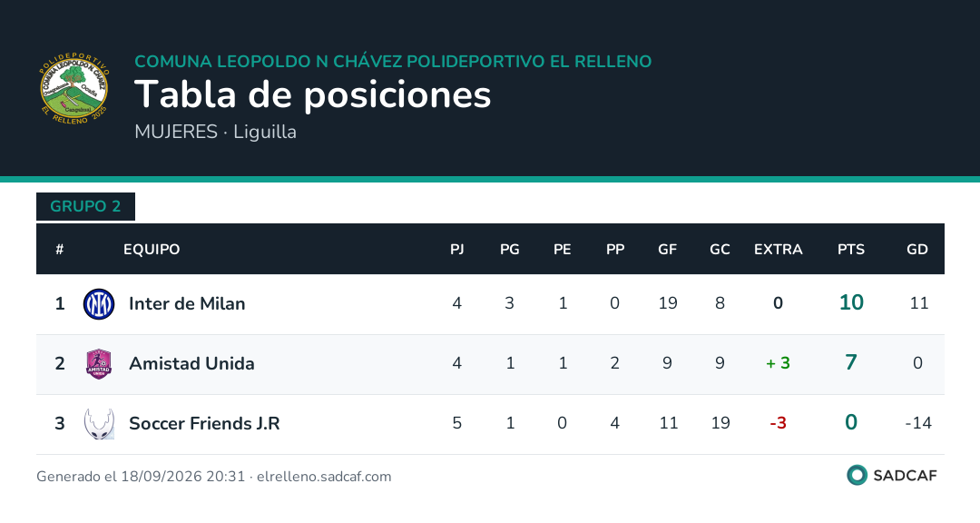Click the SADCAF ring logo icon
The image size is (980, 523).
coord(857,476)
